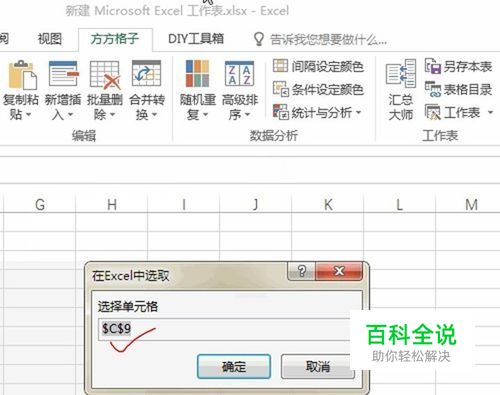Click the 合并转换 icon
Screen dimensions: 500x395
[147, 73]
